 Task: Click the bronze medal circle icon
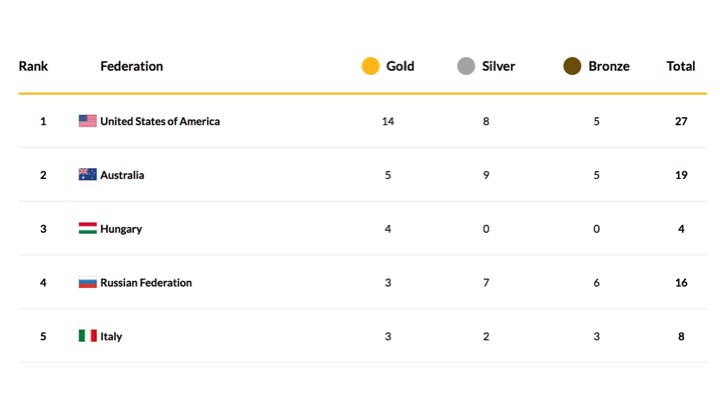(572, 66)
